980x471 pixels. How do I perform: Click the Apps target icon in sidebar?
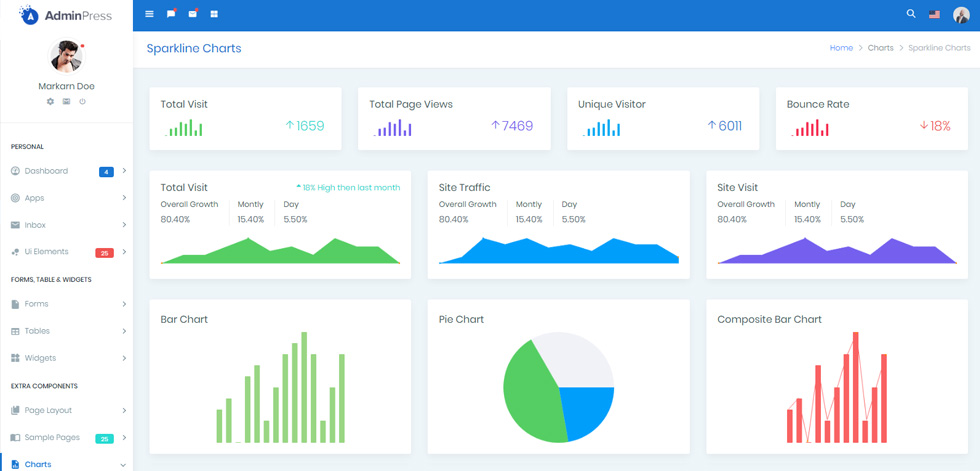pyautogui.click(x=16, y=198)
